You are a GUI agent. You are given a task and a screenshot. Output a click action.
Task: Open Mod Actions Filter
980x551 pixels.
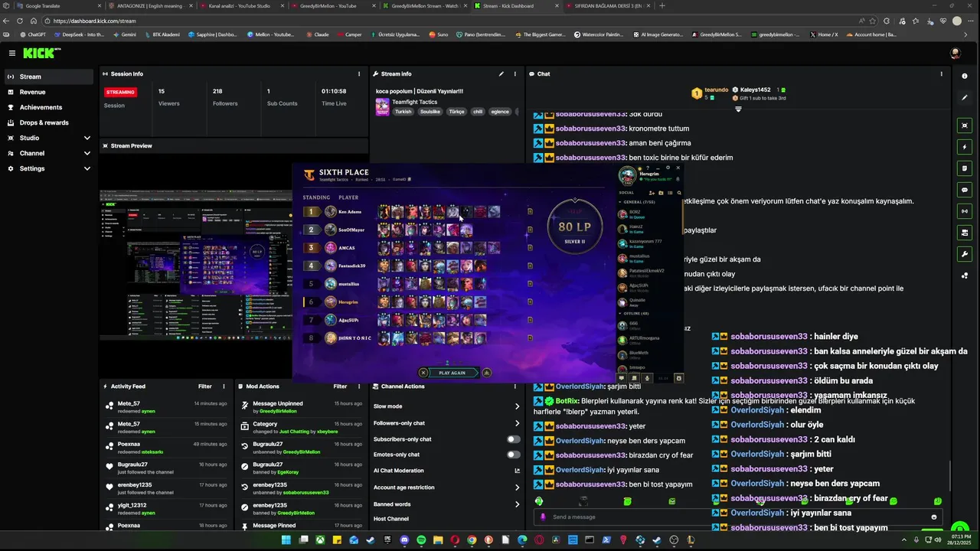(x=340, y=386)
